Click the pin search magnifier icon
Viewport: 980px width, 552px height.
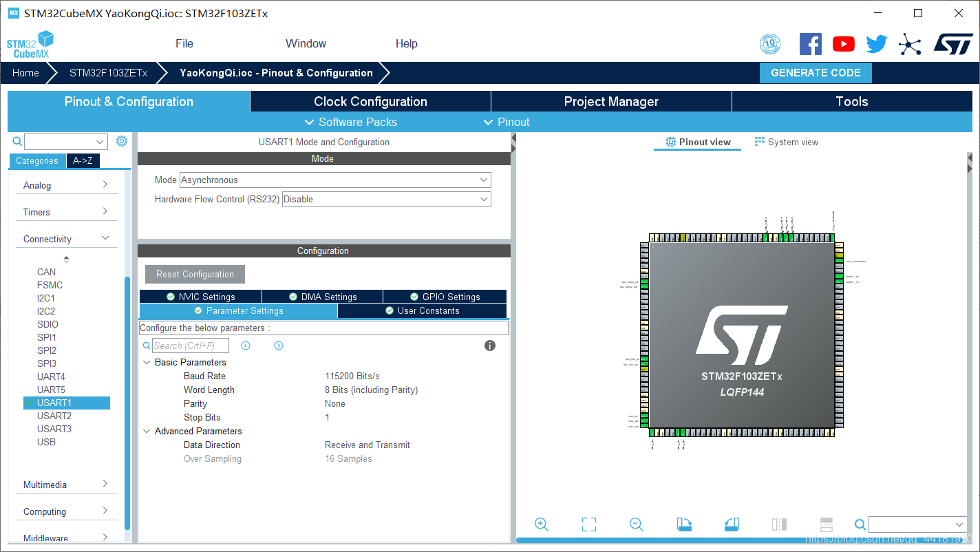coord(860,524)
